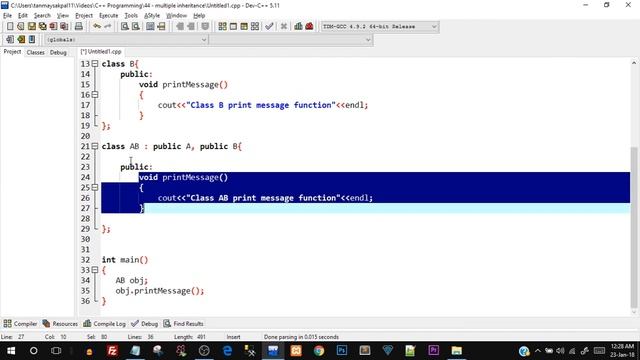Image resolution: width=640 pixels, height=360 pixels.
Task: Click the Redo arrow icon
Action: (x=108, y=27)
